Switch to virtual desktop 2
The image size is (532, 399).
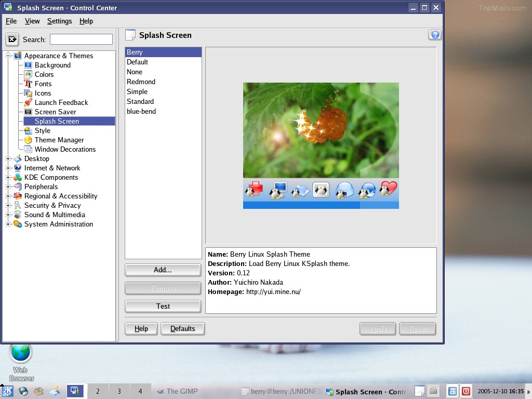pos(98,391)
